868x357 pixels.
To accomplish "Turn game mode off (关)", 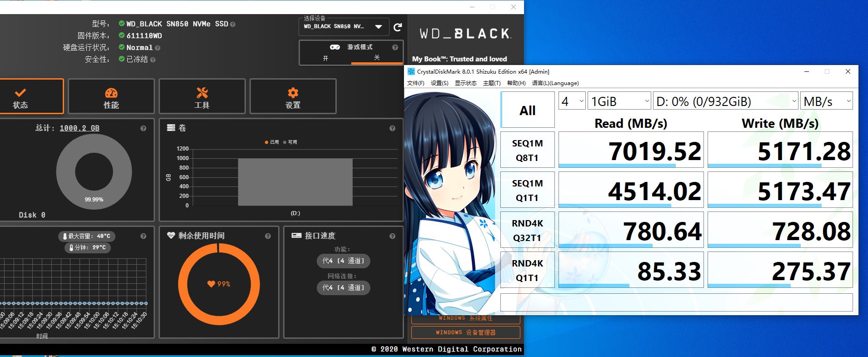I will coord(377,58).
